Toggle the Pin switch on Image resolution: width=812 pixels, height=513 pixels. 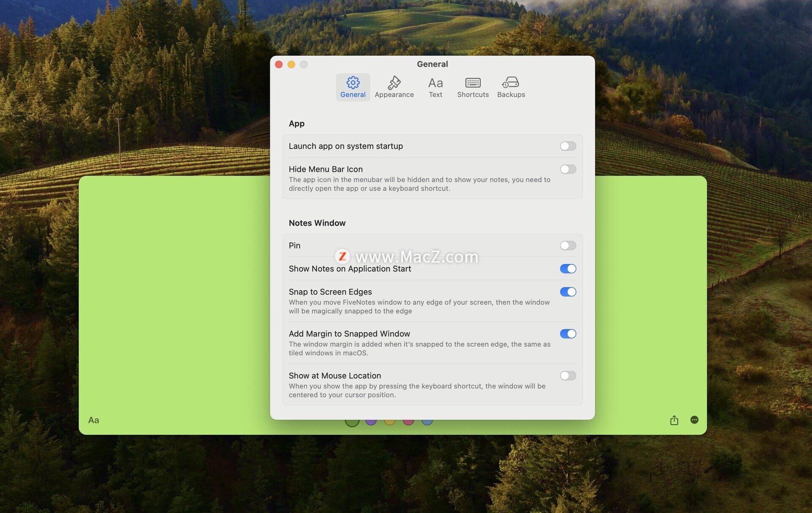tap(568, 245)
